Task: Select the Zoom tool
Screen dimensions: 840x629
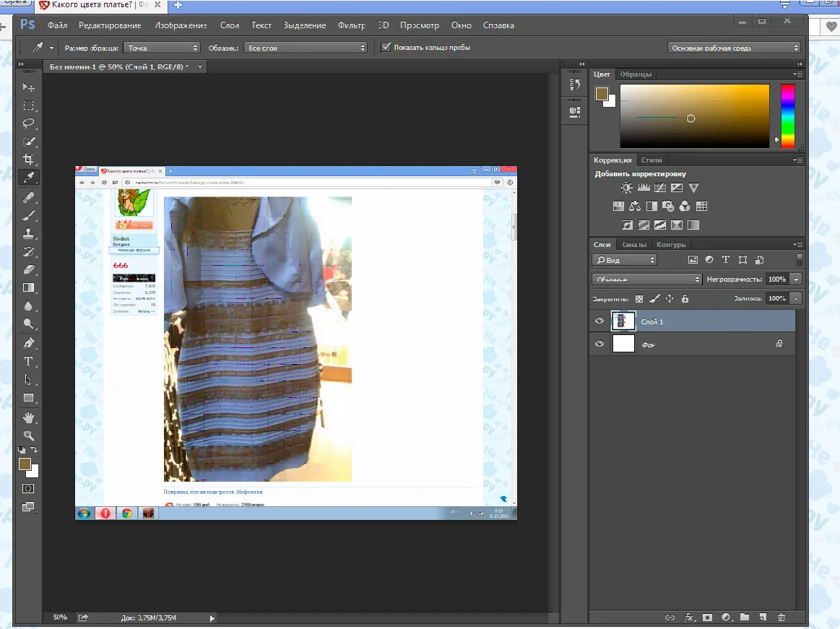Action: [x=29, y=435]
